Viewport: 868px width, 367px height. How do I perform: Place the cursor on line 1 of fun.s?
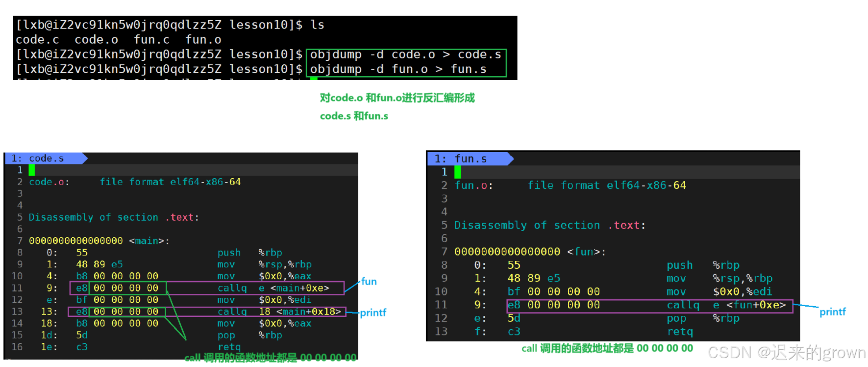(x=614, y=172)
